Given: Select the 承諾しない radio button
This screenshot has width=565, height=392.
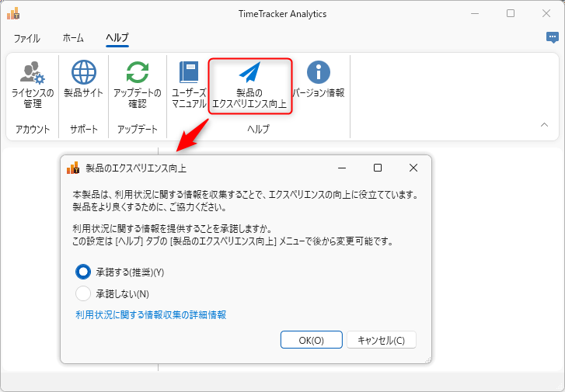Looking at the screenshot, I should (83, 293).
